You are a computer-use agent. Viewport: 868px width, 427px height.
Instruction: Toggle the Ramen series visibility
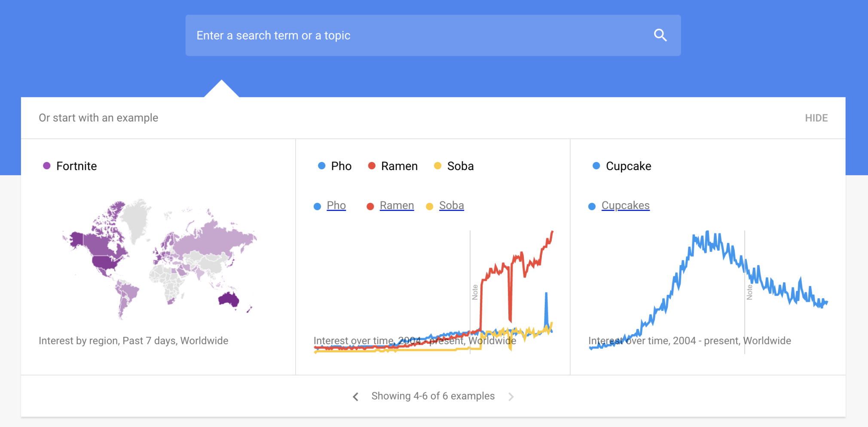[397, 205]
